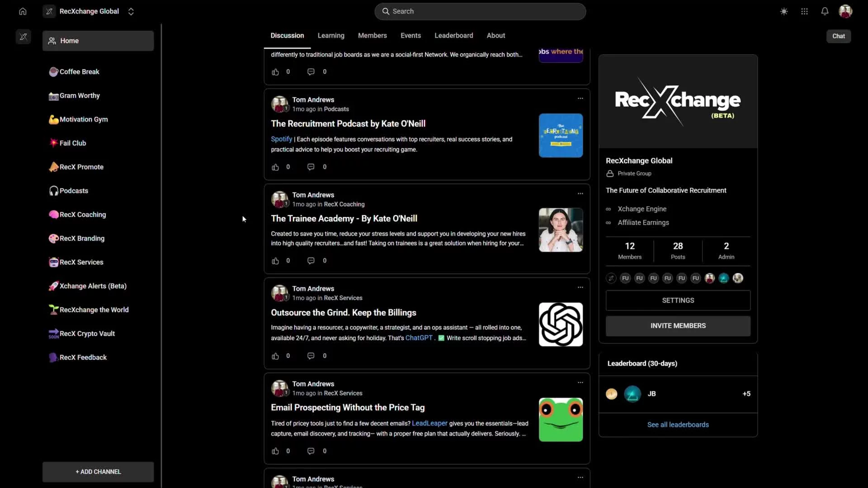Switch to the Discussion tab
The image size is (868, 488).
(x=287, y=36)
